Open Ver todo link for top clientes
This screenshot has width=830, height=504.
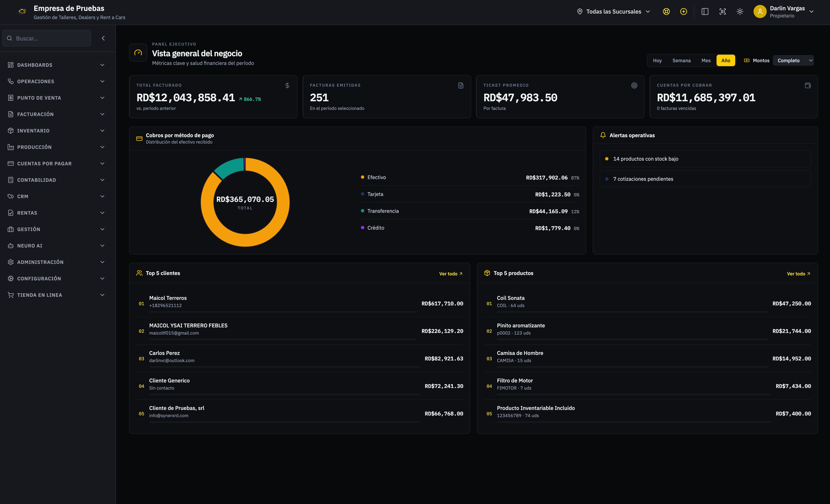[x=451, y=274]
